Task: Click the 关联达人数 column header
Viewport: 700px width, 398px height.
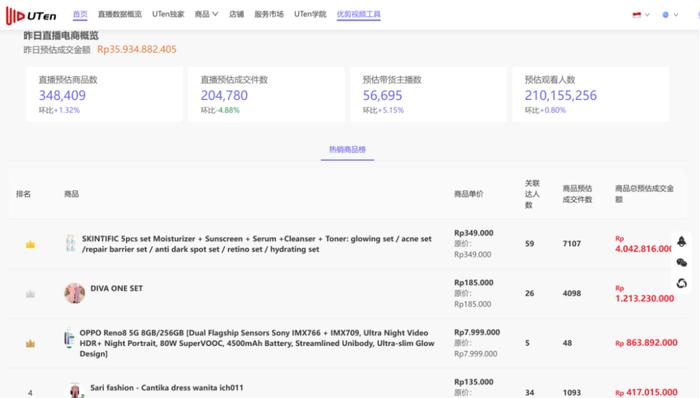Action: point(532,194)
